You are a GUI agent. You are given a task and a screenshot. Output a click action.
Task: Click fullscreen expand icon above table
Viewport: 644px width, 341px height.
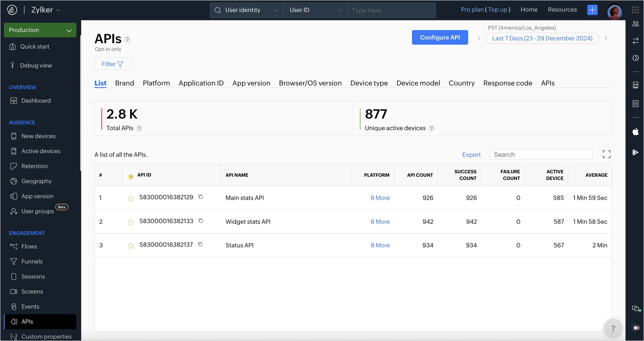click(x=606, y=154)
